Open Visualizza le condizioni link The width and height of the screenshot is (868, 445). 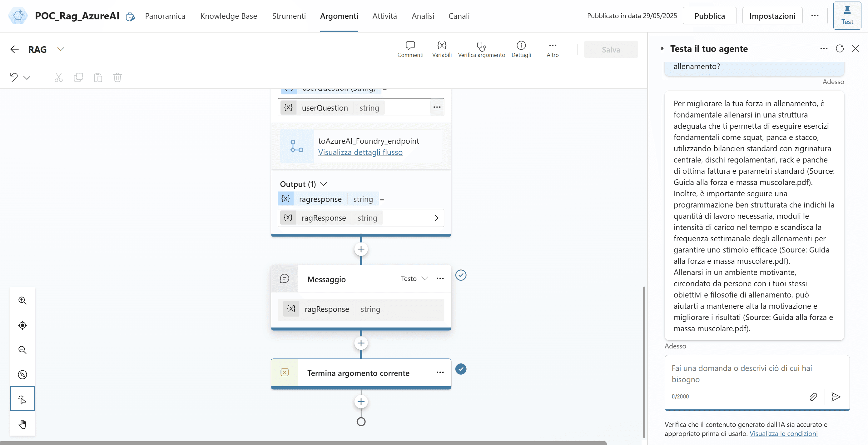783,433
